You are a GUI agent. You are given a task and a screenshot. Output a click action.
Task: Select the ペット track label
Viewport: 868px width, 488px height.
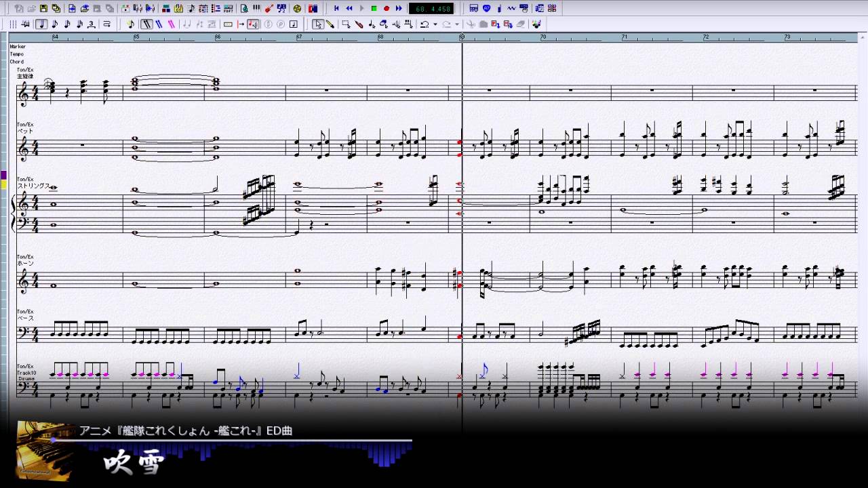pos(25,131)
